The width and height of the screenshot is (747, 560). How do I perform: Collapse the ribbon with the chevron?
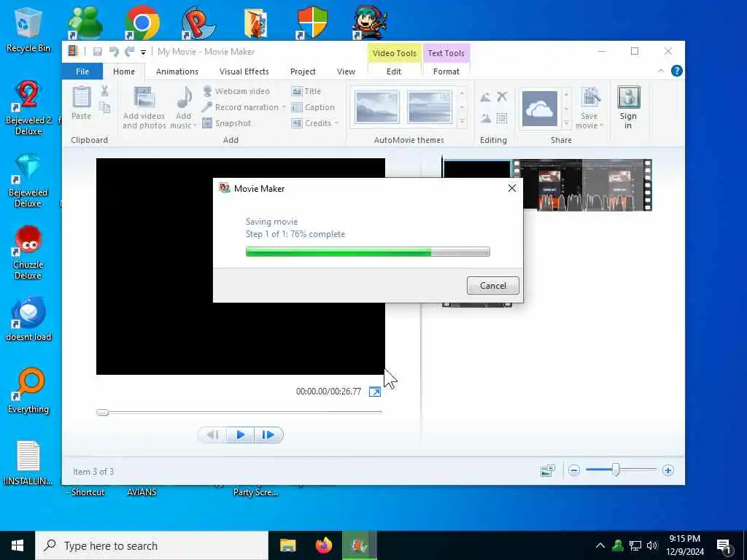pyautogui.click(x=660, y=71)
